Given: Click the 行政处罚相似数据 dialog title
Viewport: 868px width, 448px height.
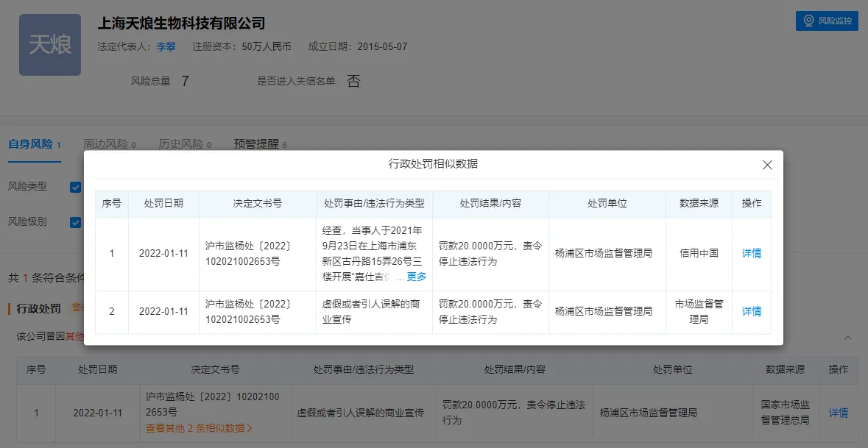Looking at the screenshot, I should point(434,164).
